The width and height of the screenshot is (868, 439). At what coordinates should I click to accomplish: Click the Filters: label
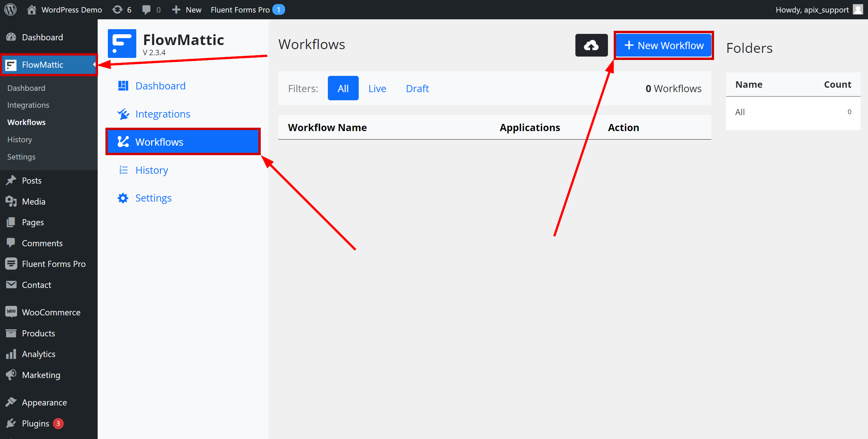303,88
